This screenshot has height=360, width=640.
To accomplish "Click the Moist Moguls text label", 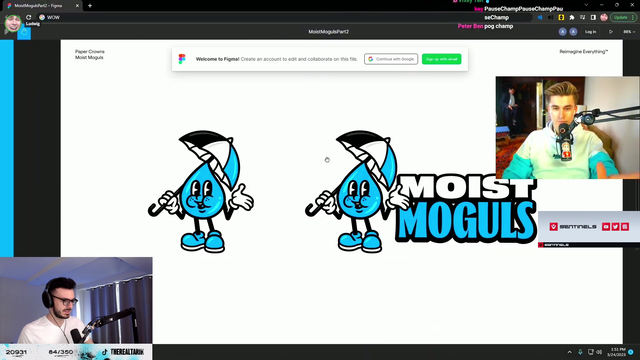I will coord(89,58).
